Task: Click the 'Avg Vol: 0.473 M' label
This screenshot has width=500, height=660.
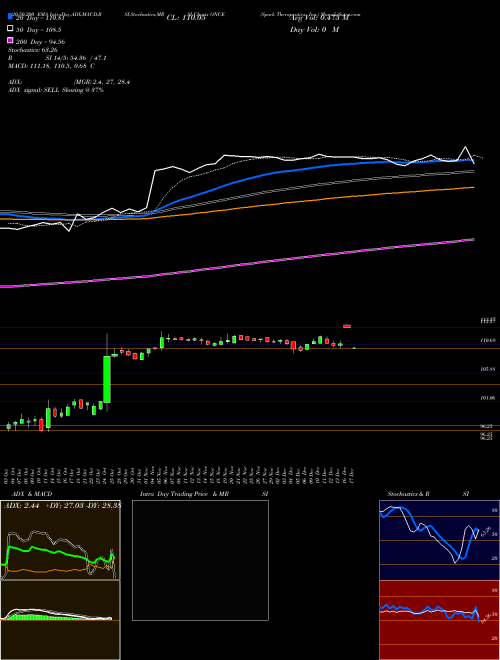Action: pyautogui.click(x=319, y=18)
